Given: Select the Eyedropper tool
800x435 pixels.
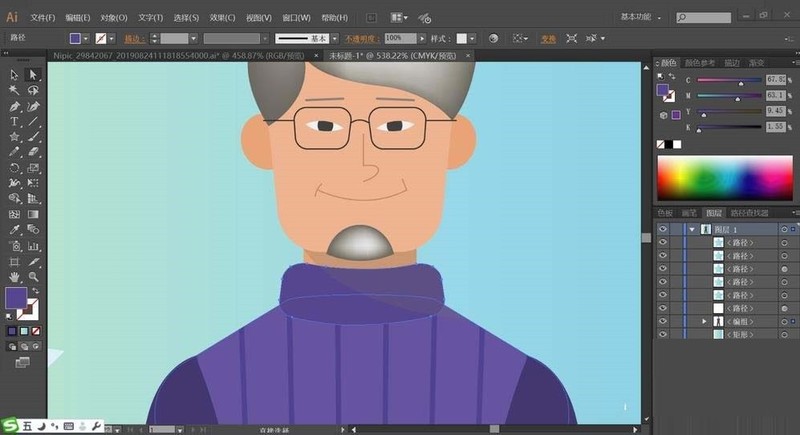Looking at the screenshot, I should point(14,229).
